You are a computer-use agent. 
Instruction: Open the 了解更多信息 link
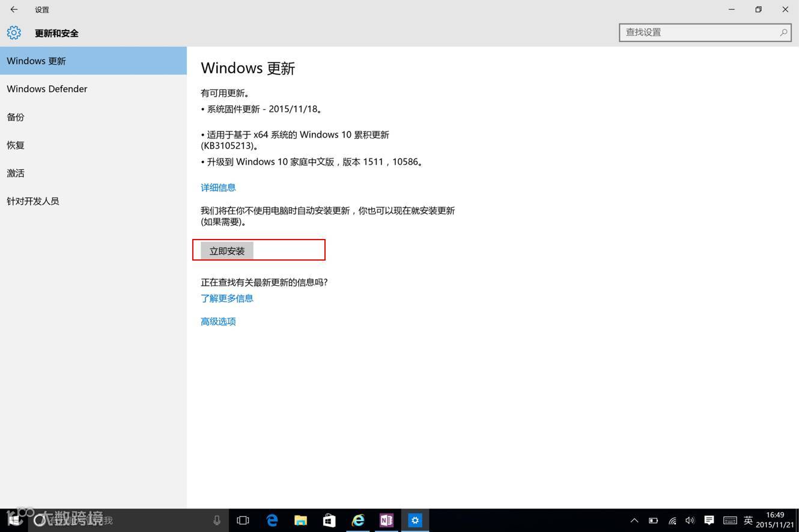[227, 298]
